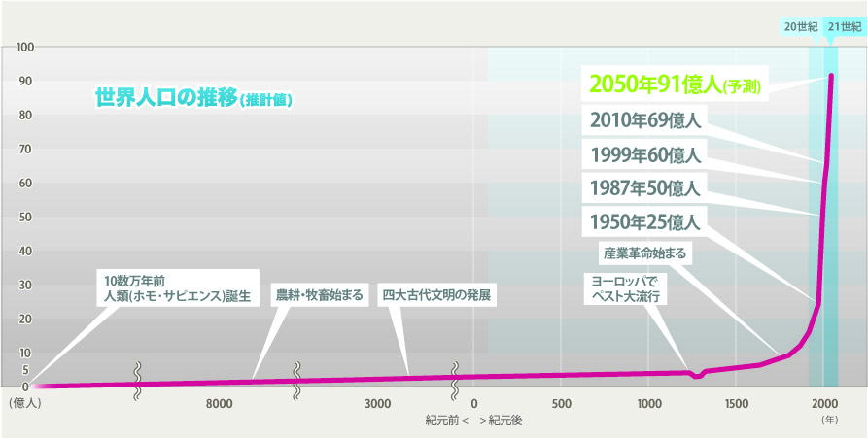Click the 100 y-axis value label
The width and height of the screenshot is (868, 438).
[x=26, y=47]
